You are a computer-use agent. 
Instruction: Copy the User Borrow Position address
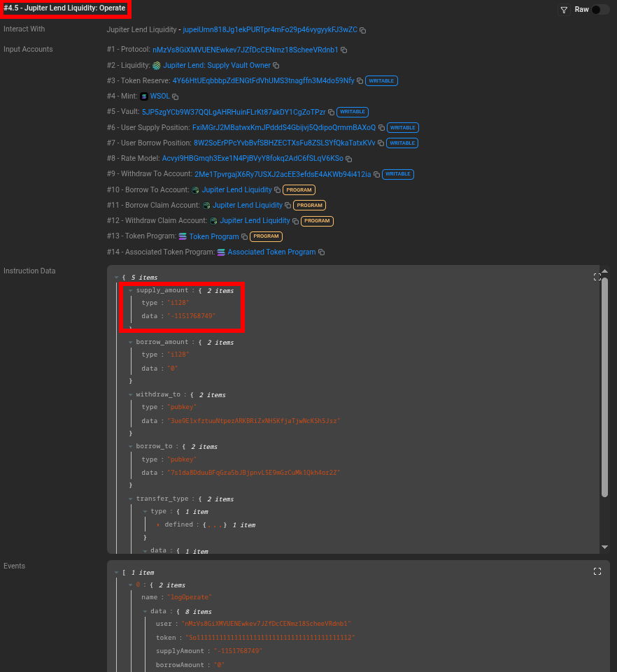click(x=381, y=143)
